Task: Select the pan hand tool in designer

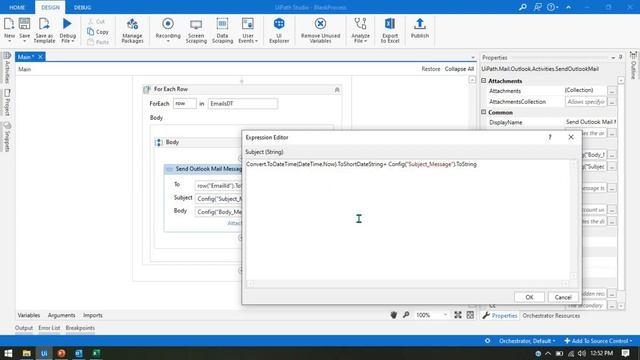Action: coord(393,315)
